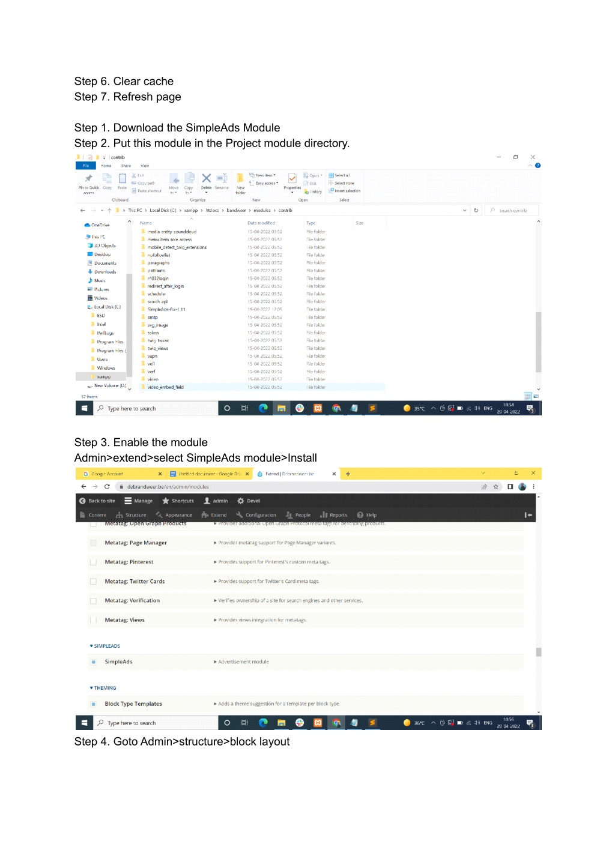Open the Easy access dropdown
The height and width of the screenshot is (868, 615).
[x=264, y=183]
